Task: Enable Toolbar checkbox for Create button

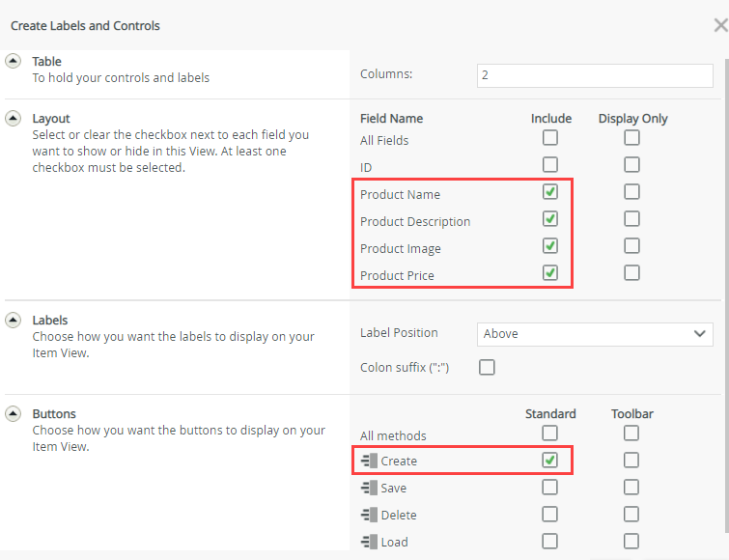Action: point(631,461)
